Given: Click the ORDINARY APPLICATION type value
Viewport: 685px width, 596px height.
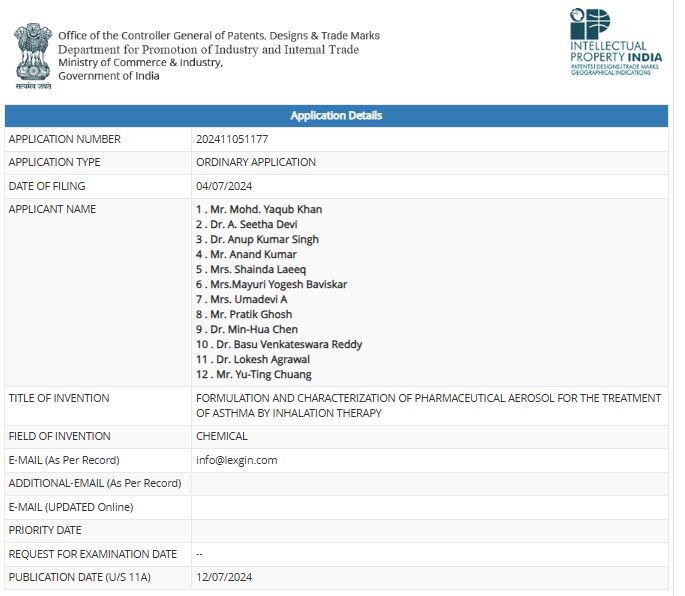Looking at the screenshot, I should [x=256, y=162].
